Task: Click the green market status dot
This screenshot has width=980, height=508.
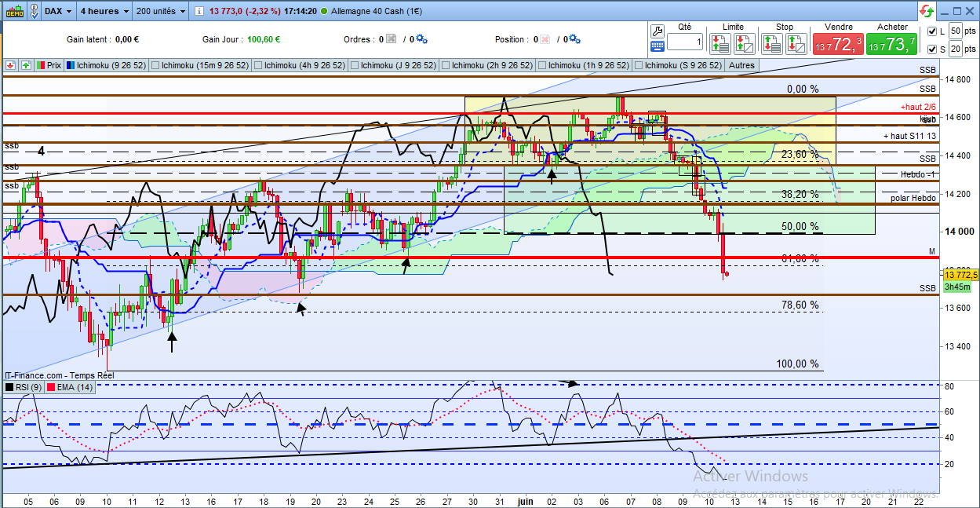Action: [x=325, y=11]
